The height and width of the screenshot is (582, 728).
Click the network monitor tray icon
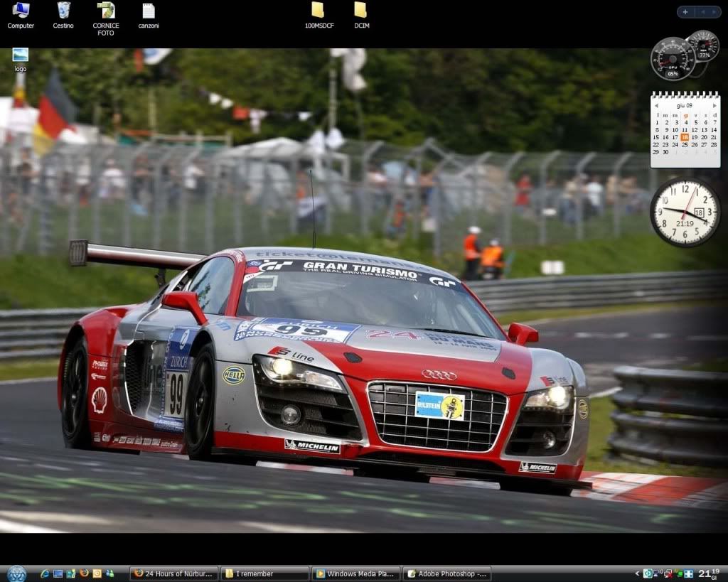pyautogui.click(x=658, y=573)
